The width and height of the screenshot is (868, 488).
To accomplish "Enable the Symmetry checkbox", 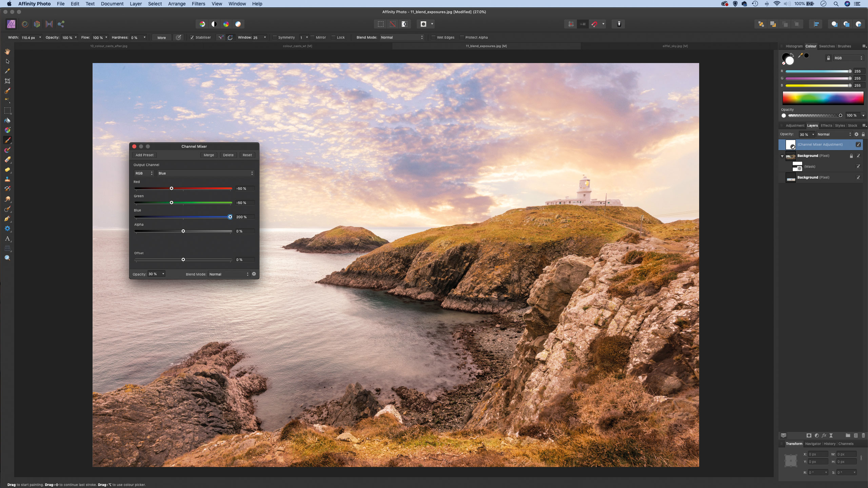I will 275,38.
